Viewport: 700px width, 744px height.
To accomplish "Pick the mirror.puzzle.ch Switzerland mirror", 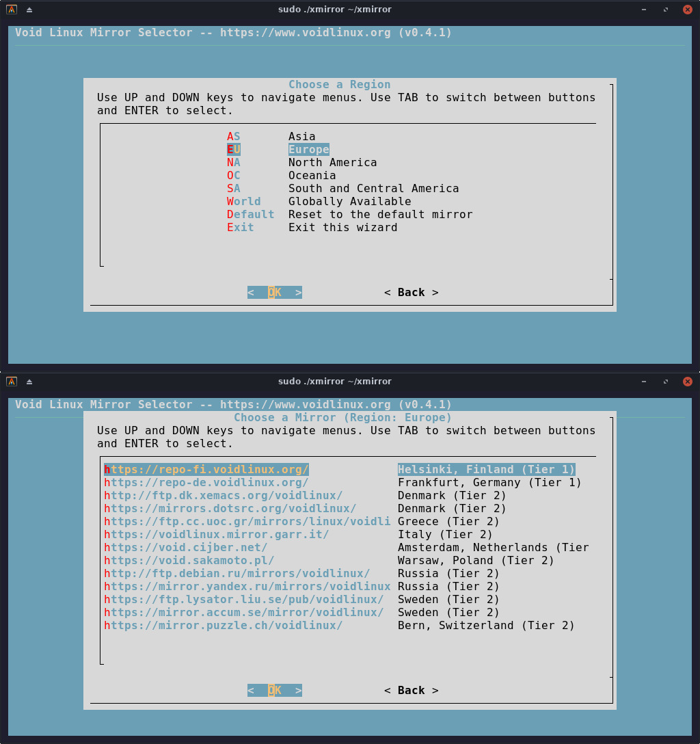I will (224, 626).
